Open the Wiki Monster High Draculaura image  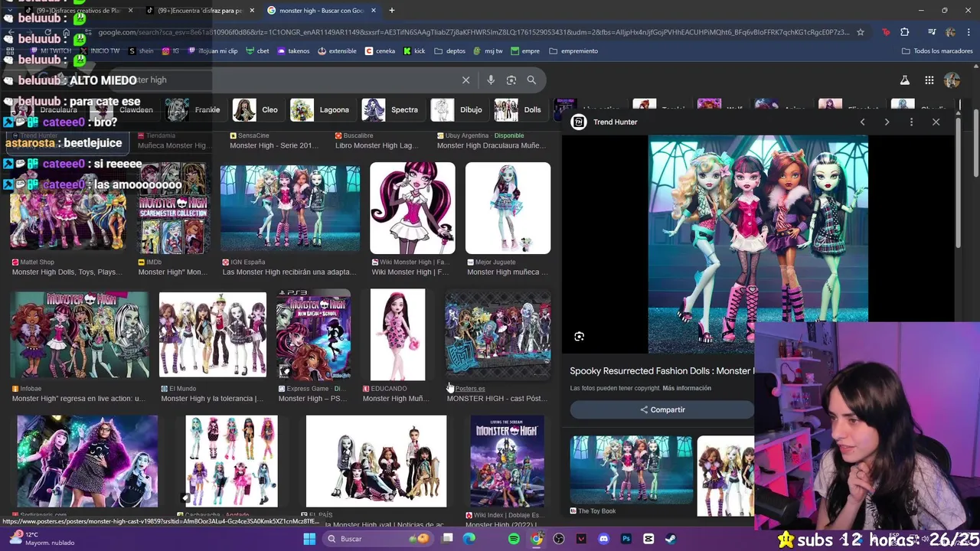click(413, 208)
